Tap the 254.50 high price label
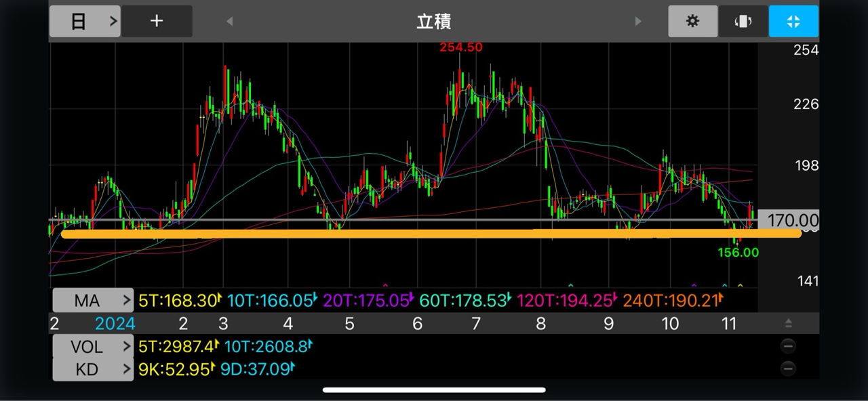The width and height of the screenshot is (868, 401). tap(461, 47)
